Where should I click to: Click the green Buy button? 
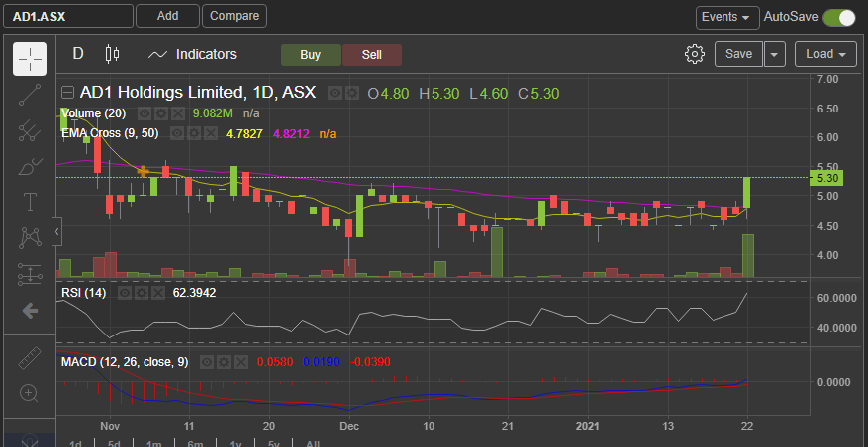click(311, 55)
